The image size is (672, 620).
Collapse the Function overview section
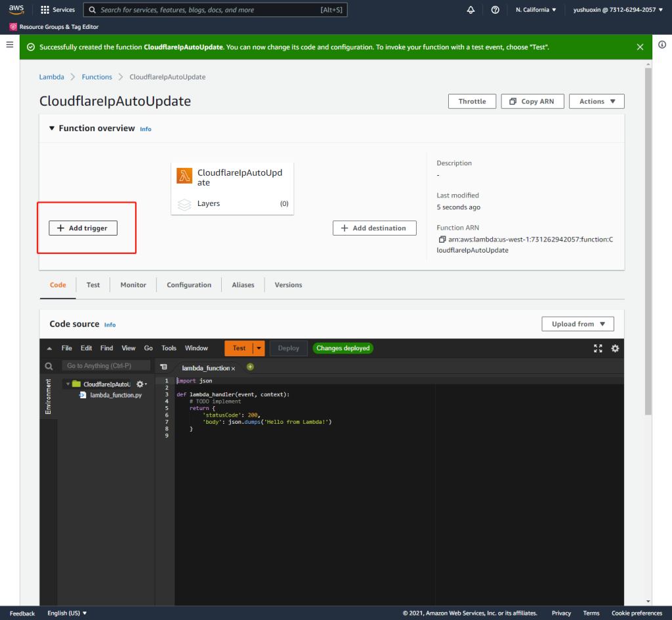(52, 129)
